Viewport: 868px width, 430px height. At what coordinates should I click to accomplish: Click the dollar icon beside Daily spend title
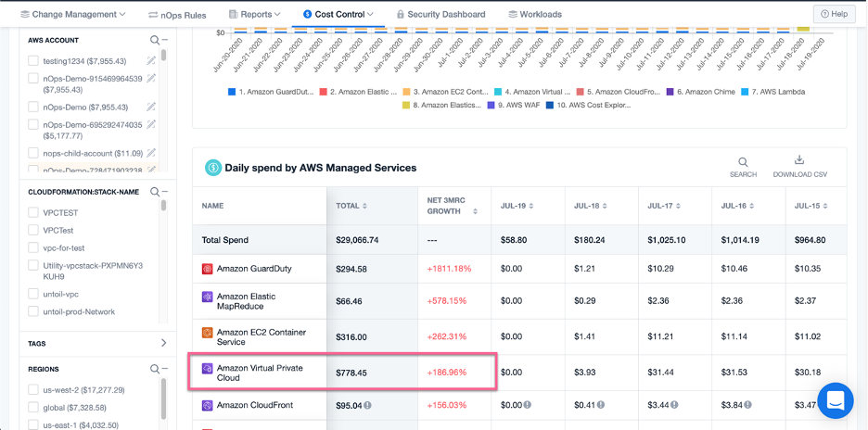[x=212, y=168]
